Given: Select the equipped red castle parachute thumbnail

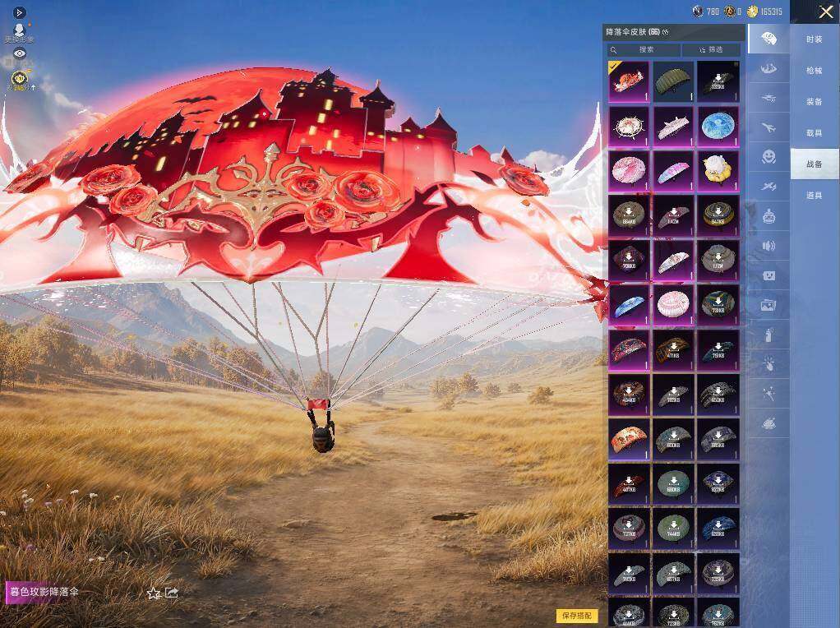Looking at the screenshot, I should (629, 81).
